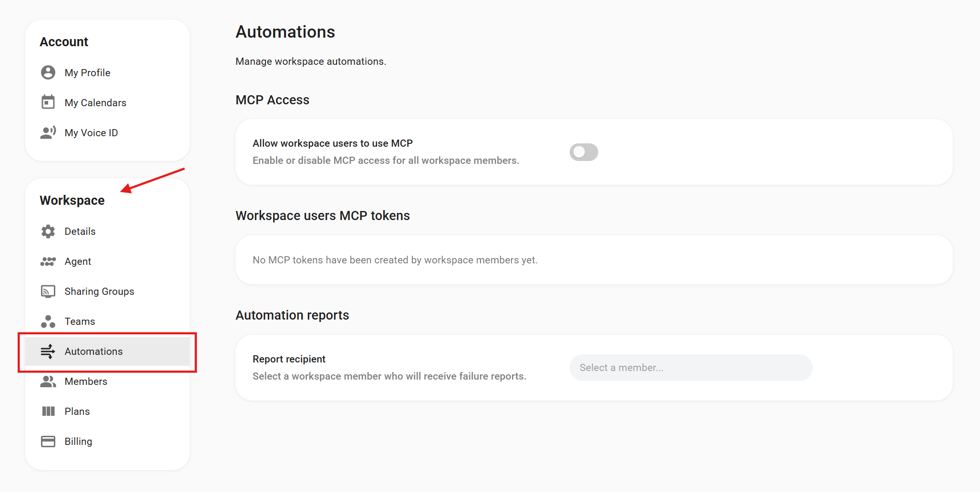Open the My Profile menu item
The height and width of the screenshot is (492, 980).
coord(88,73)
